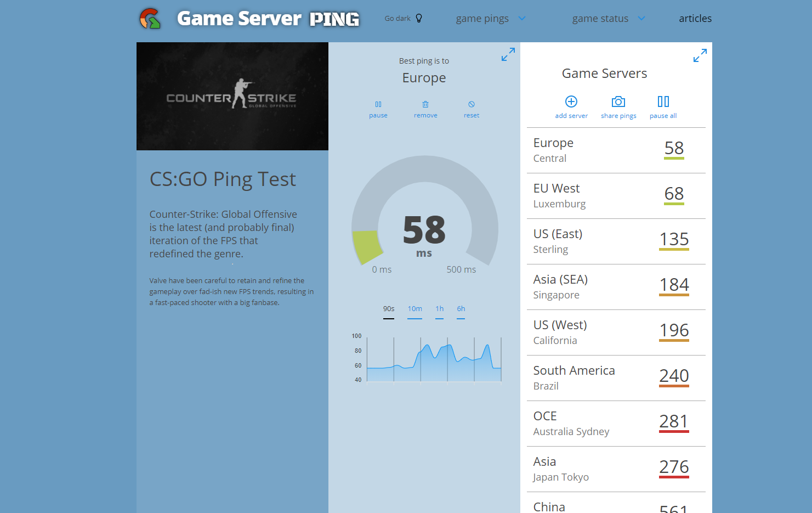Image resolution: width=812 pixels, height=513 pixels.
Task: Select the US (East) Sterling server
Action: tap(616, 241)
